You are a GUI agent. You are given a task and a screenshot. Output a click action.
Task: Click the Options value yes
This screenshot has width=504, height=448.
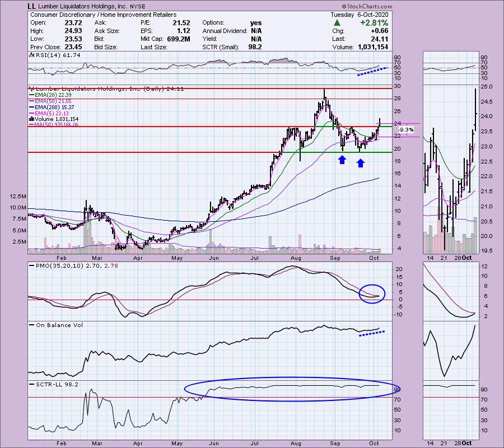256,23
